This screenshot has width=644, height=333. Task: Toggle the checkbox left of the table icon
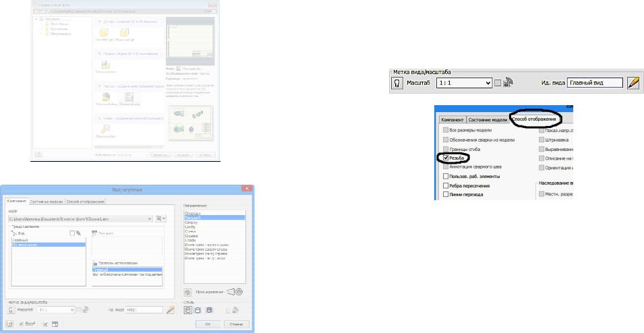46,324
